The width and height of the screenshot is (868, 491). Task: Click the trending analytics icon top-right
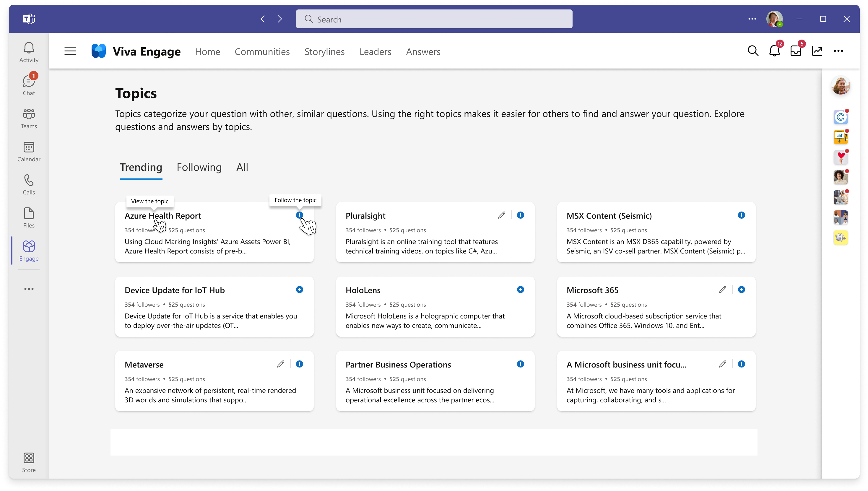tap(817, 51)
